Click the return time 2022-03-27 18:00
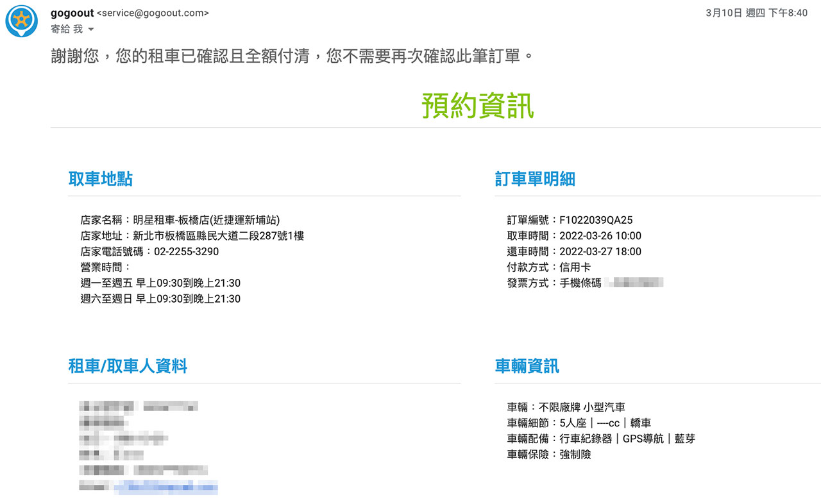 [600, 251]
